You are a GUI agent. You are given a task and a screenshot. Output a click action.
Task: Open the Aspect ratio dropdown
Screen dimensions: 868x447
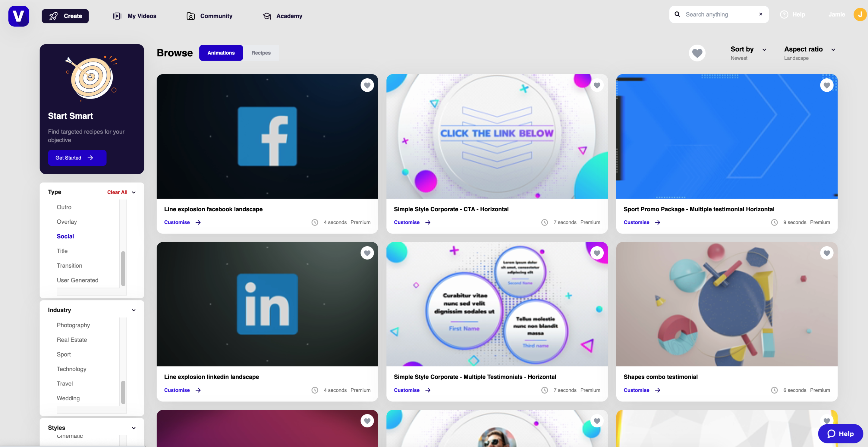coord(809,53)
